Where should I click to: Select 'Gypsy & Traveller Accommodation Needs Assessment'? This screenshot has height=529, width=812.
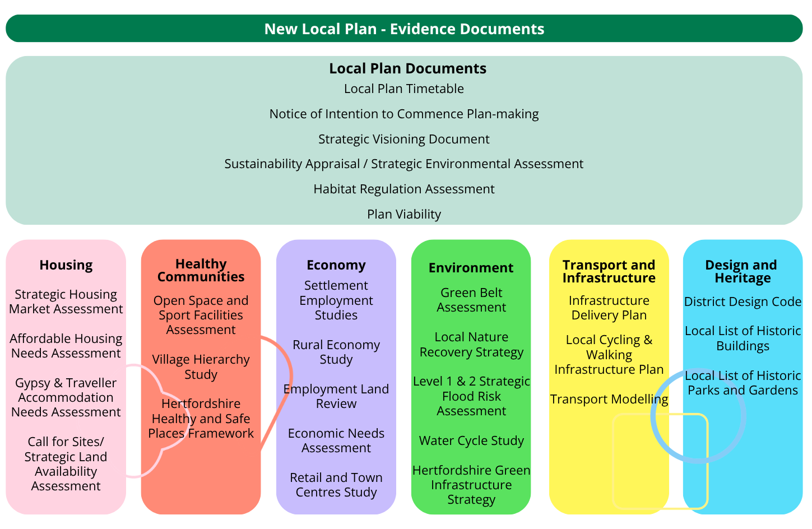coord(66,397)
